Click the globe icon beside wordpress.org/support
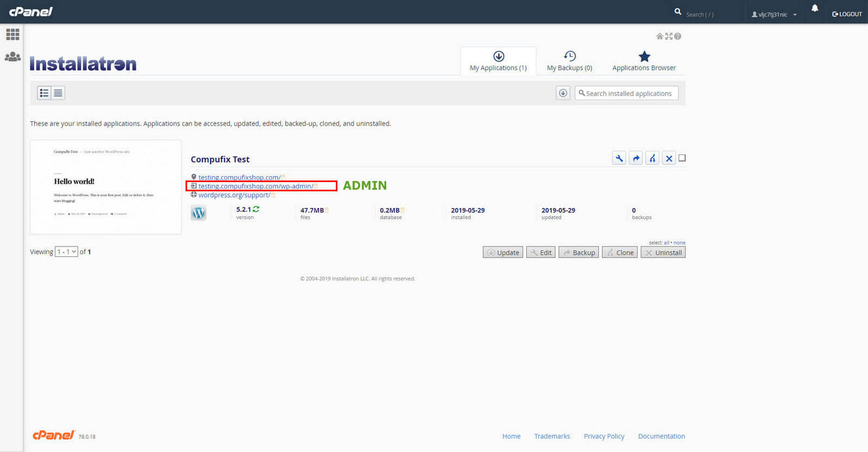The width and height of the screenshot is (868, 452). pyautogui.click(x=194, y=195)
